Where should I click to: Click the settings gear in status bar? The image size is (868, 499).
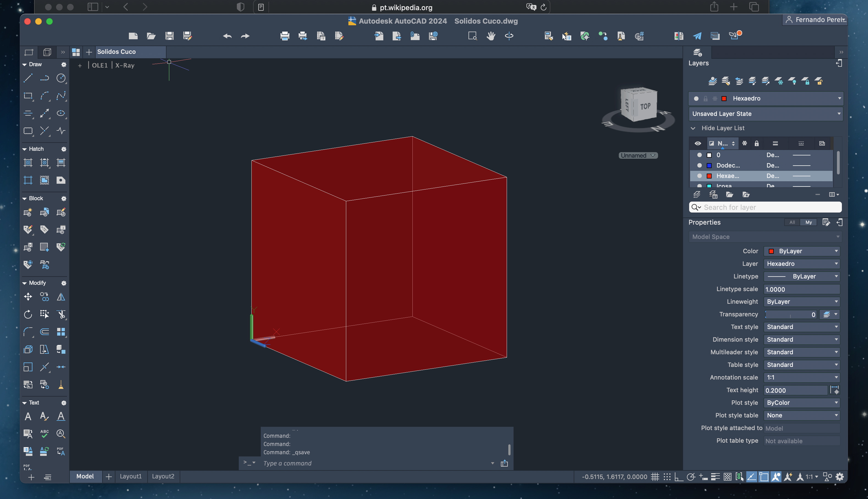[839, 476]
